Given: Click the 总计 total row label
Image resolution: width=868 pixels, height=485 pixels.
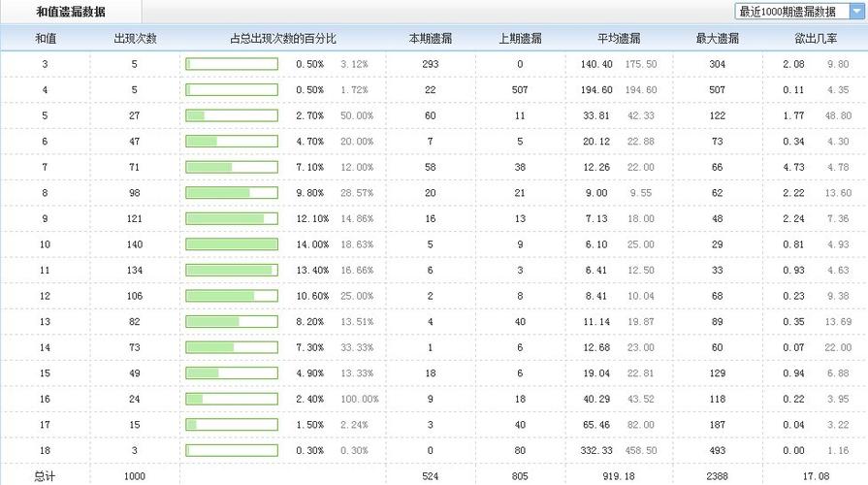Looking at the screenshot, I should point(45,476).
